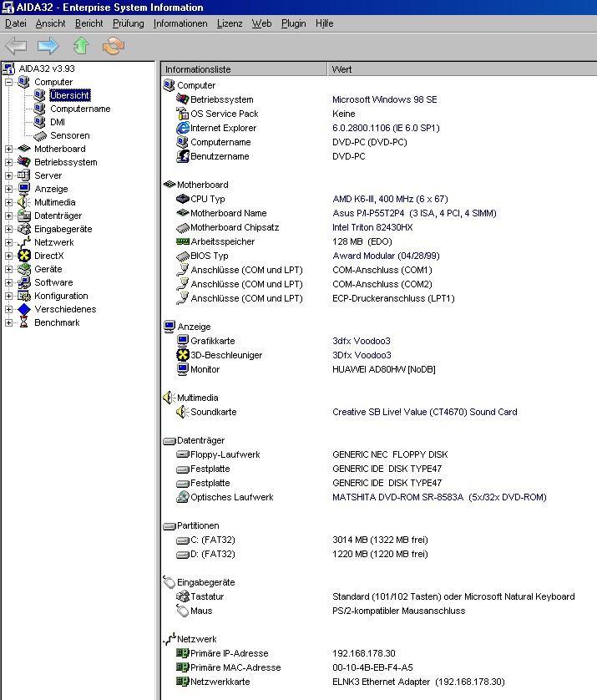This screenshot has width=597, height=700.
Task: Open the Prüfung menu
Action: 128,23
